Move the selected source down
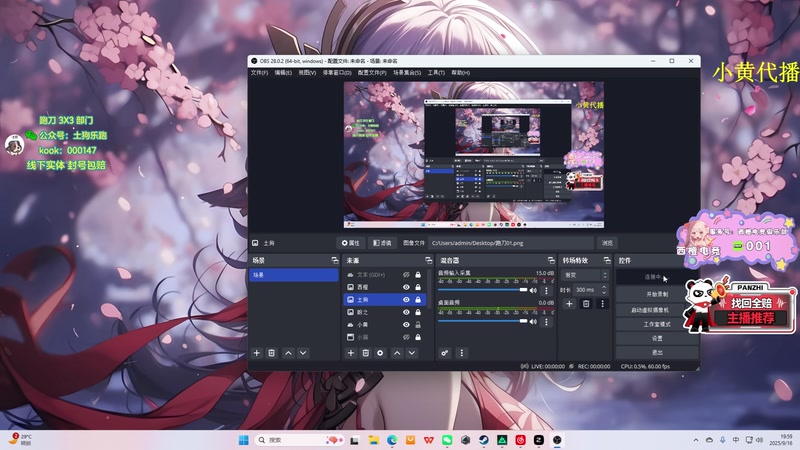Image resolution: width=800 pixels, height=450 pixels. coord(412,353)
